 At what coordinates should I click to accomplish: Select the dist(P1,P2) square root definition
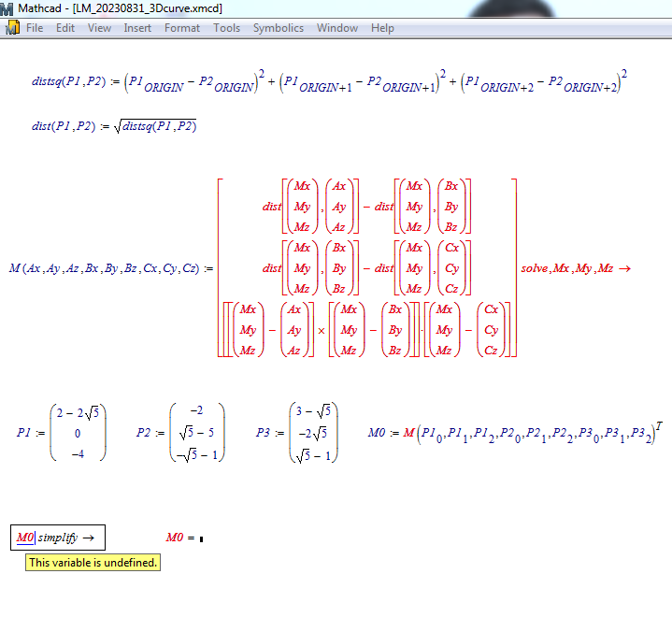[114, 126]
